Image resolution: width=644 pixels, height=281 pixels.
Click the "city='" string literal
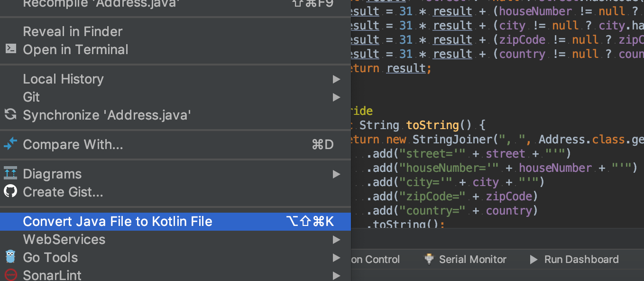[x=425, y=182]
